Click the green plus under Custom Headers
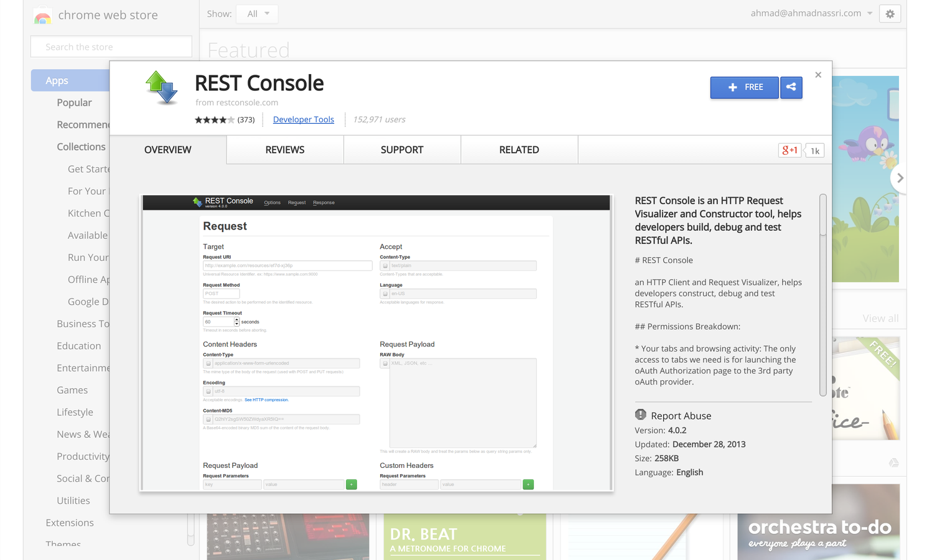The height and width of the screenshot is (560, 927). [528, 484]
